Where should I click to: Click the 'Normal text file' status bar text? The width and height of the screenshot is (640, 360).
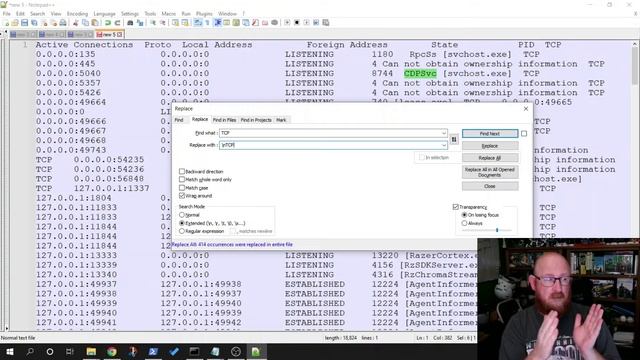tap(18, 338)
